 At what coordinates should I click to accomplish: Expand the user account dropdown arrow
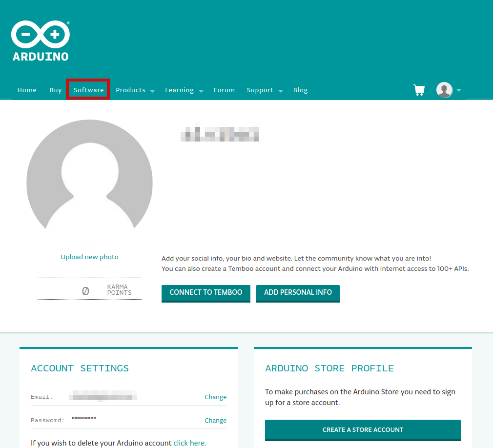[459, 90]
